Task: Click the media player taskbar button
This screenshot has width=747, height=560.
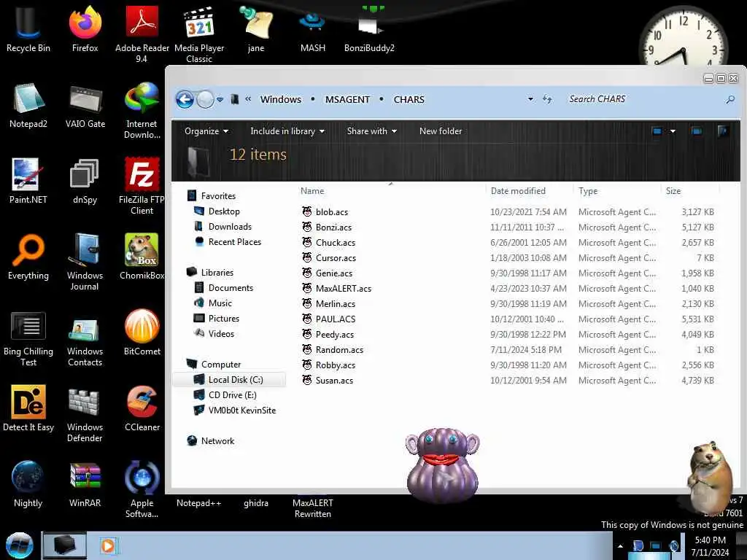Action: [108, 545]
